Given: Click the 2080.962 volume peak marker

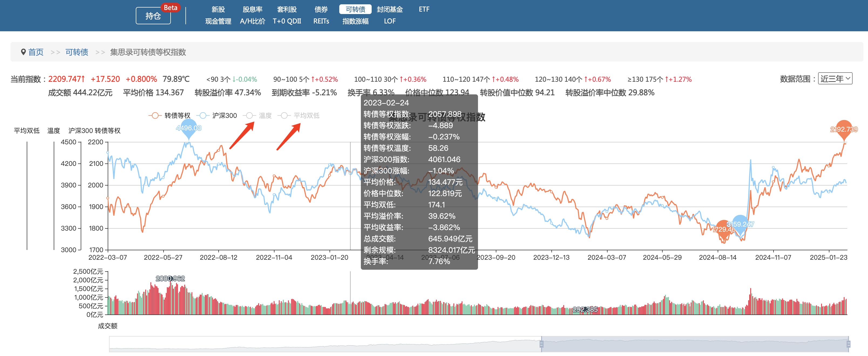Looking at the screenshot, I should point(170,279).
